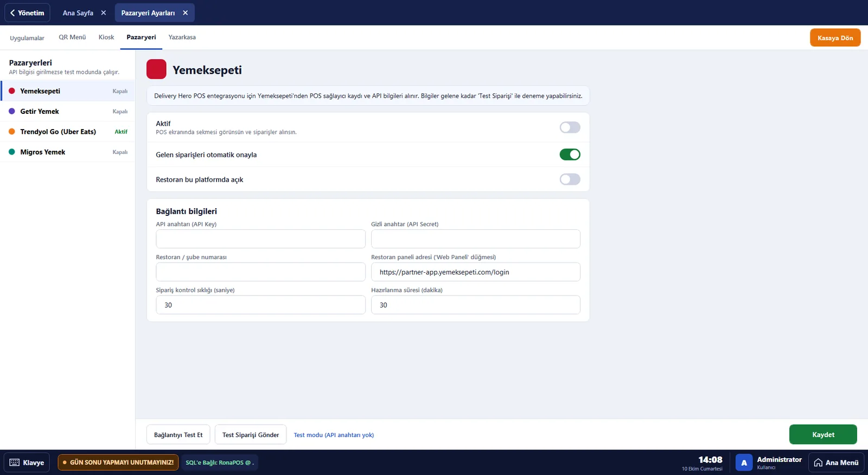Select Getir Yemek in marketplace list
The height and width of the screenshot is (475, 868).
point(68,111)
